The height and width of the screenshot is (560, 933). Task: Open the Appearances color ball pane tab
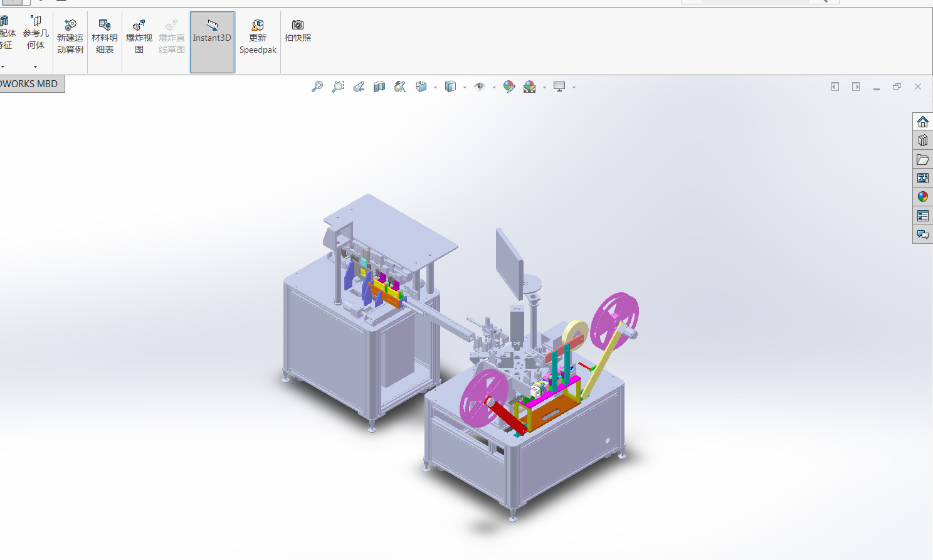(x=922, y=197)
